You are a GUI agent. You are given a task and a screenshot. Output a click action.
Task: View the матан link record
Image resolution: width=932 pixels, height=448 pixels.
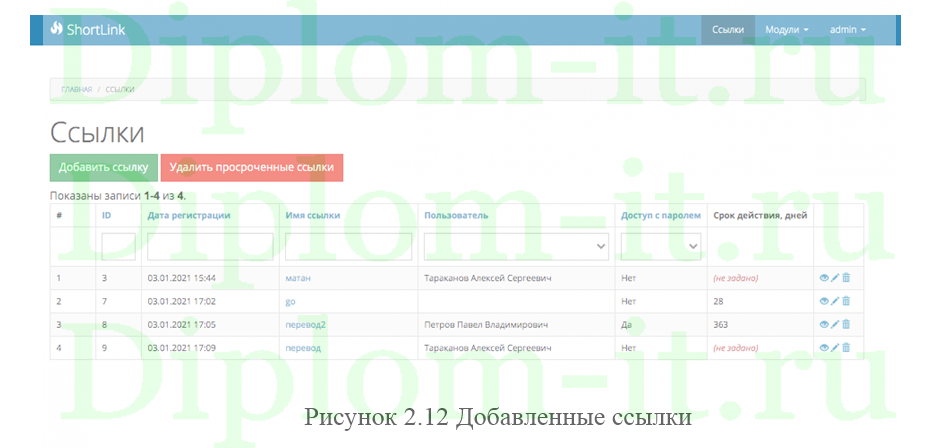pos(824,277)
